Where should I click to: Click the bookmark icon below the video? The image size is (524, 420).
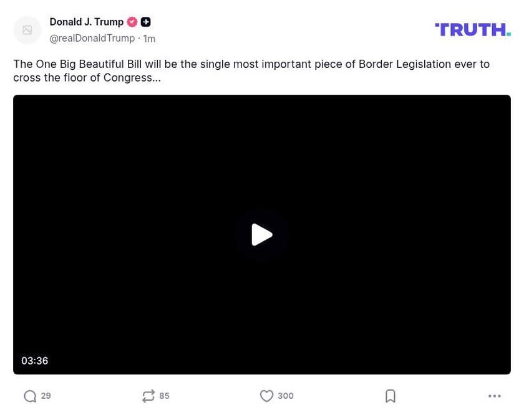pyautogui.click(x=391, y=396)
